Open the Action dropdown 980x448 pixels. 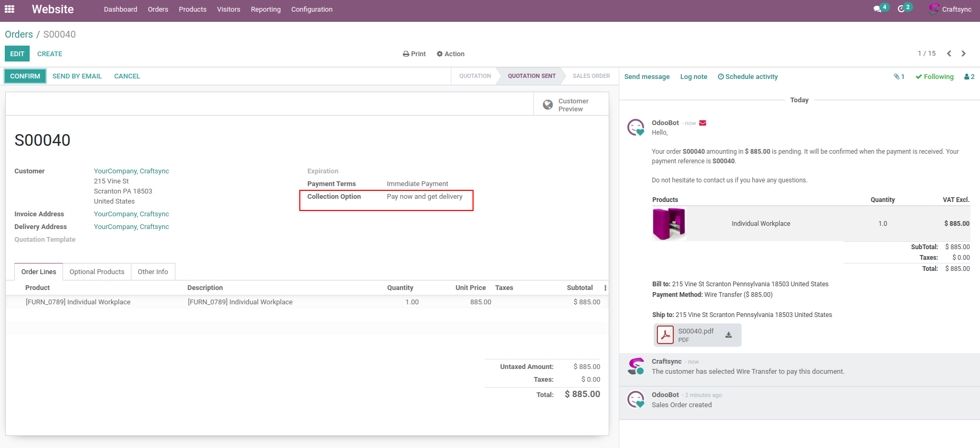click(450, 54)
